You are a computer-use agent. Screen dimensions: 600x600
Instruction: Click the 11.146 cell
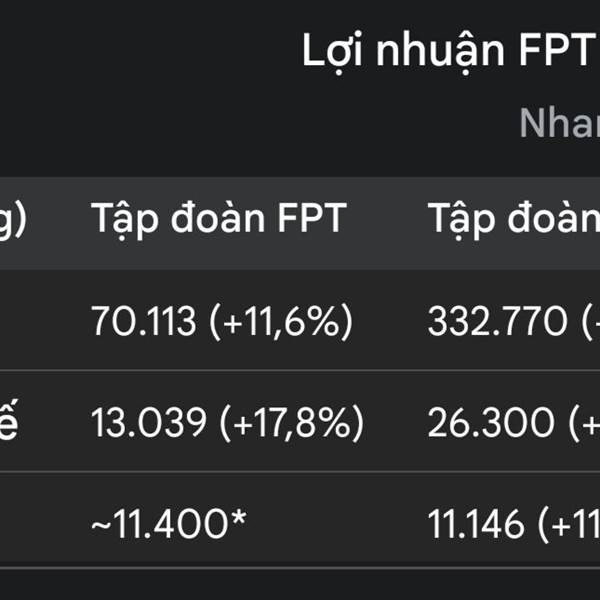[478, 521]
